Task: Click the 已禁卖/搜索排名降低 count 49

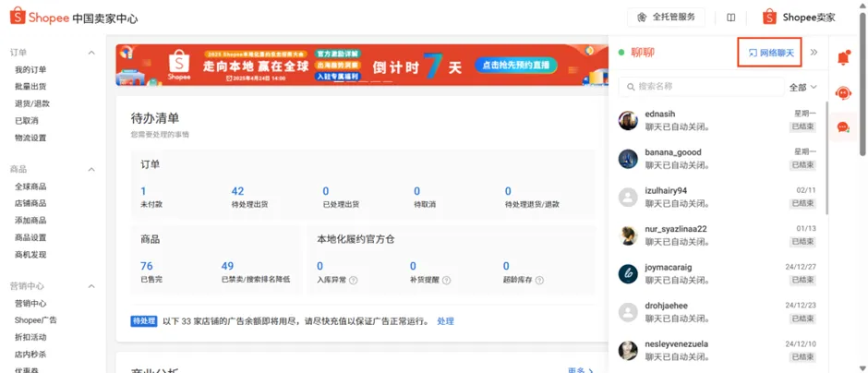Action: pos(227,266)
